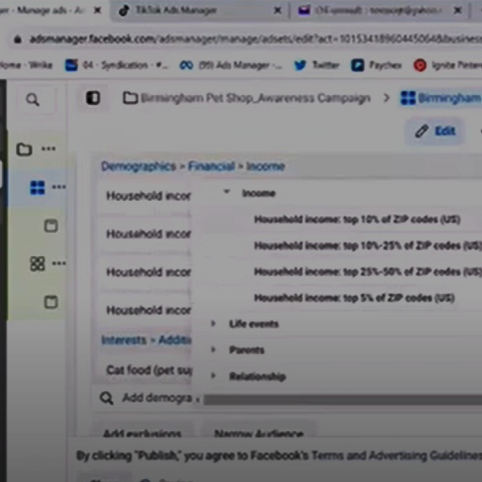Expand the Relationship category
The image size is (482, 482).
pyautogui.click(x=213, y=376)
